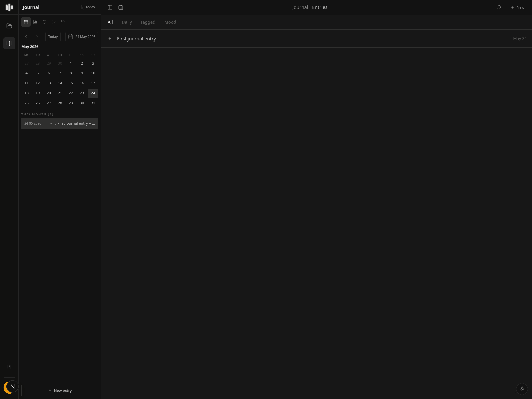Select day 1 in May calendar
Image resolution: width=532 pixels, height=399 pixels.
[71, 63]
